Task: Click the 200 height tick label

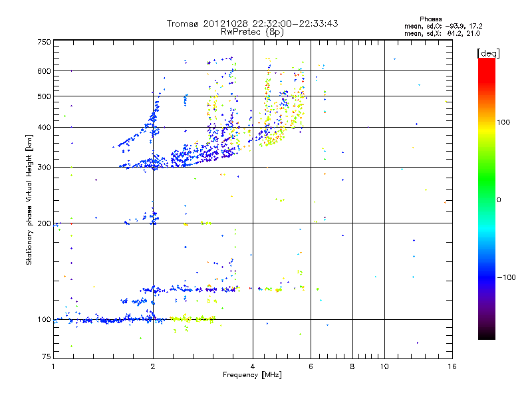Action: click(x=45, y=223)
